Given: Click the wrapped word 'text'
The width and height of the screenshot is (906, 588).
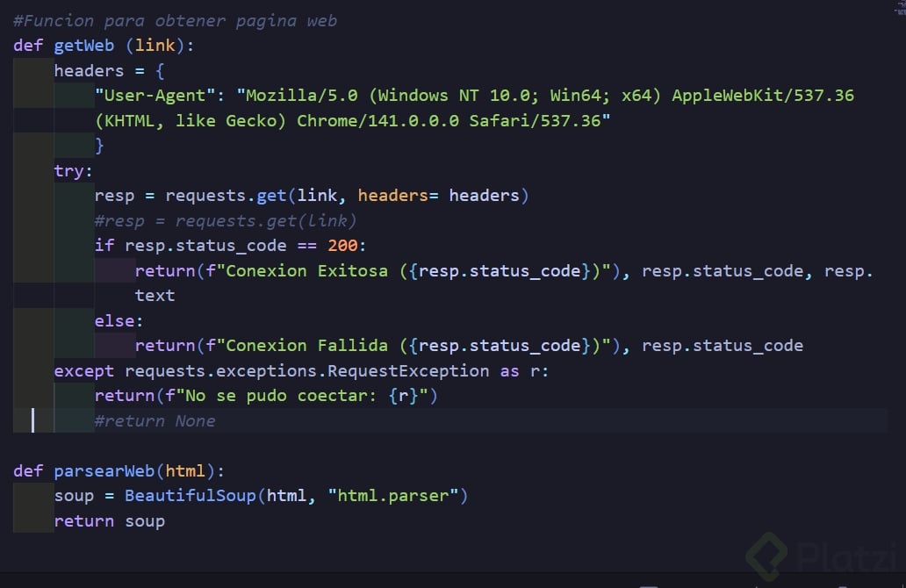Looking at the screenshot, I should coord(155,296).
